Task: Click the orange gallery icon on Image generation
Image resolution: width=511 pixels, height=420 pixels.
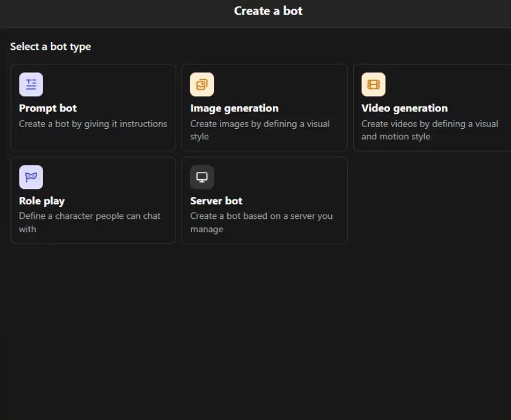Action: (202, 83)
